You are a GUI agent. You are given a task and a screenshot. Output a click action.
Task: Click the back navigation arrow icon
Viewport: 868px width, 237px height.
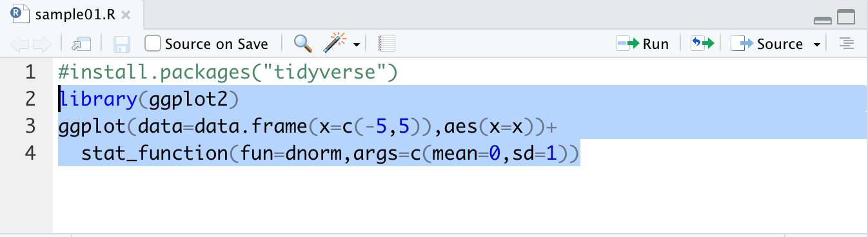21,44
